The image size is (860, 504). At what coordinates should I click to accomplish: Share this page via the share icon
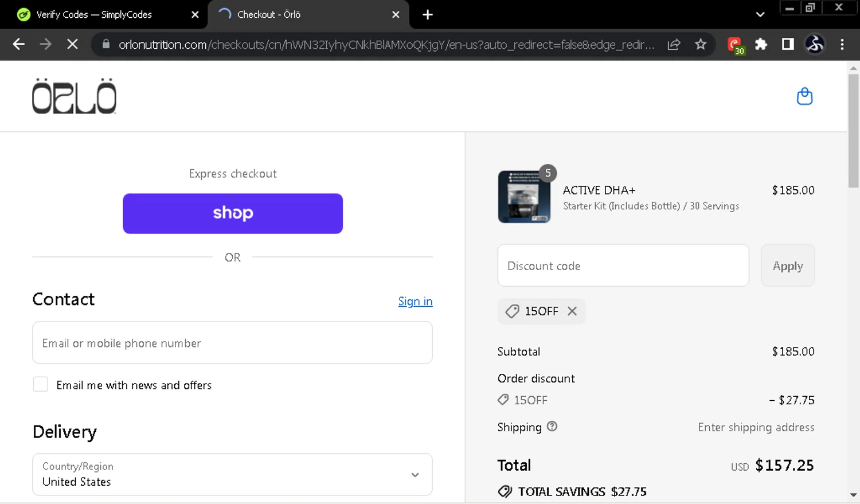(674, 44)
